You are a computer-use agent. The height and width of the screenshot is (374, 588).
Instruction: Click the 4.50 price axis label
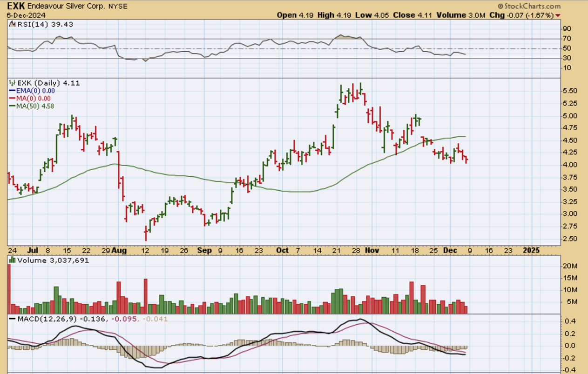click(x=570, y=140)
